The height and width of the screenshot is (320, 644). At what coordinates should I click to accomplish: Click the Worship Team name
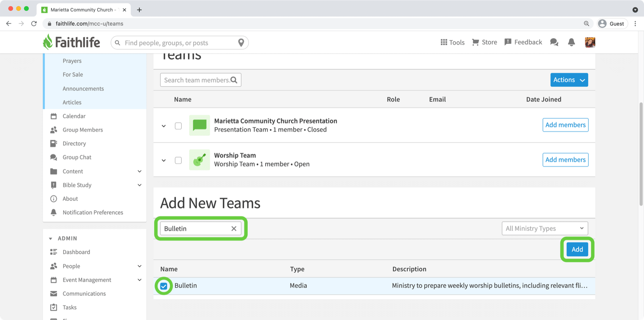235,155
